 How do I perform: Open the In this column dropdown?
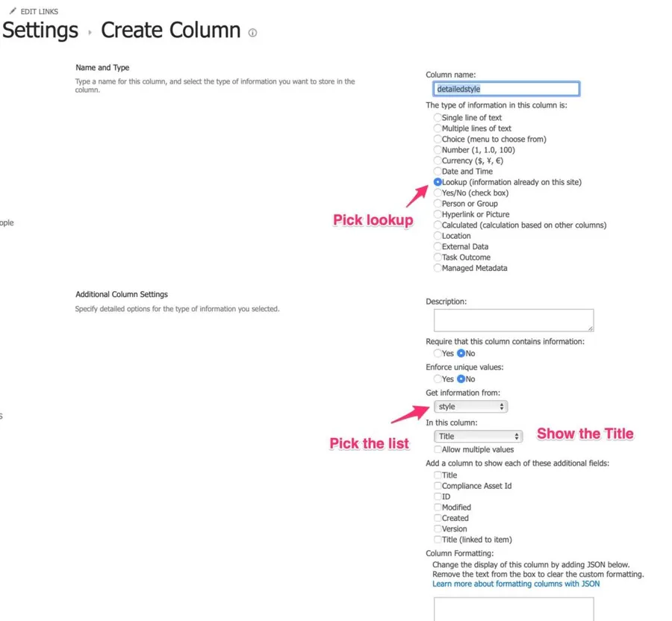click(x=478, y=437)
